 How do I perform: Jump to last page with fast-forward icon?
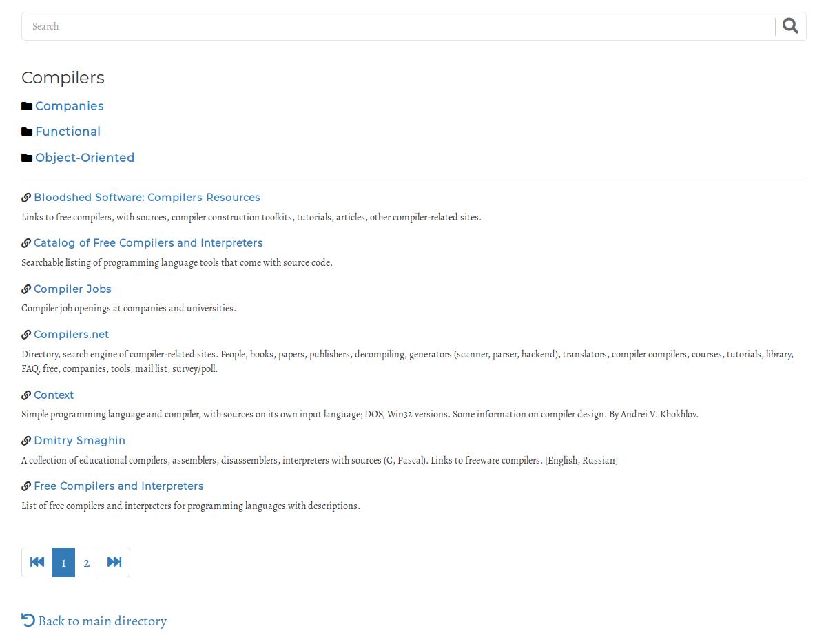click(x=114, y=563)
